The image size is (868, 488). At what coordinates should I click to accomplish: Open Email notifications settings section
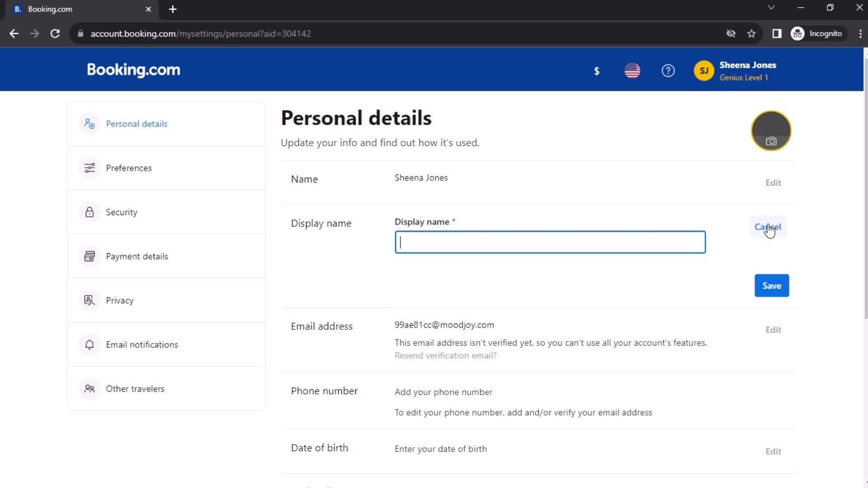pos(142,344)
